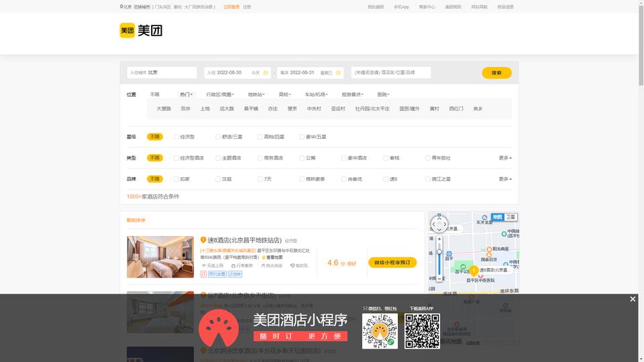Click the luggage storage amenity icon 行李寄存

(233, 265)
